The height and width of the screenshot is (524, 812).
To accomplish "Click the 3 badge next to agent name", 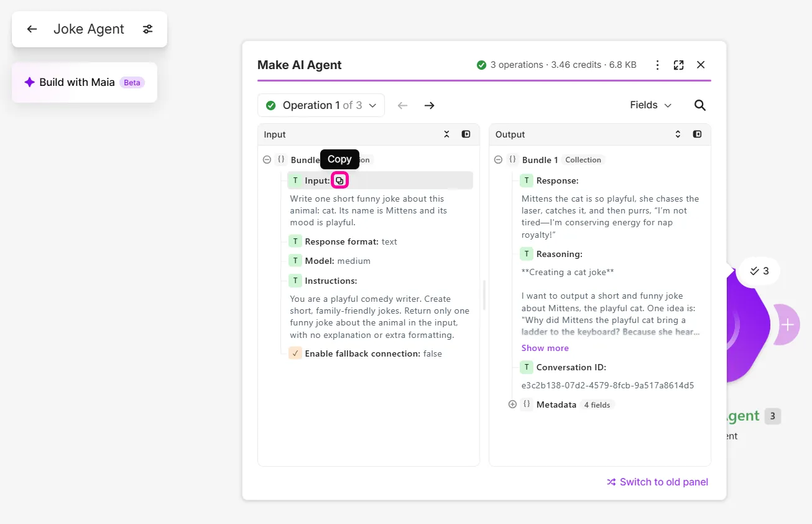I will (772, 416).
